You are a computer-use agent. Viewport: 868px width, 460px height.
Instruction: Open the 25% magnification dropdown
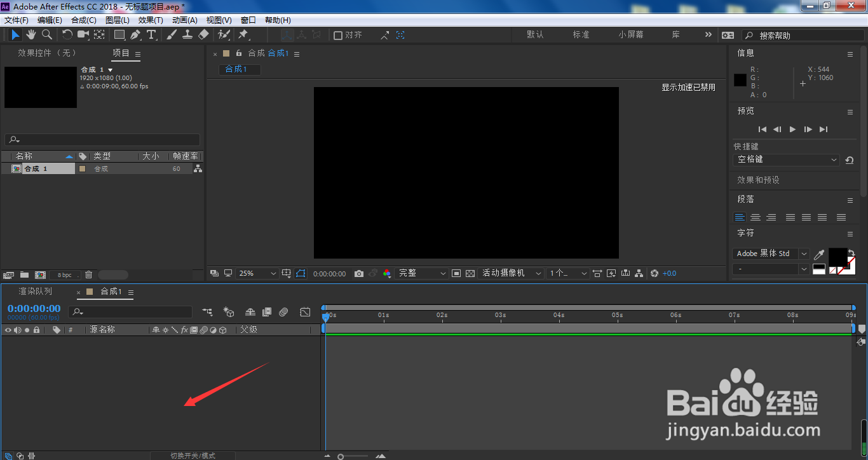pos(257,273)
